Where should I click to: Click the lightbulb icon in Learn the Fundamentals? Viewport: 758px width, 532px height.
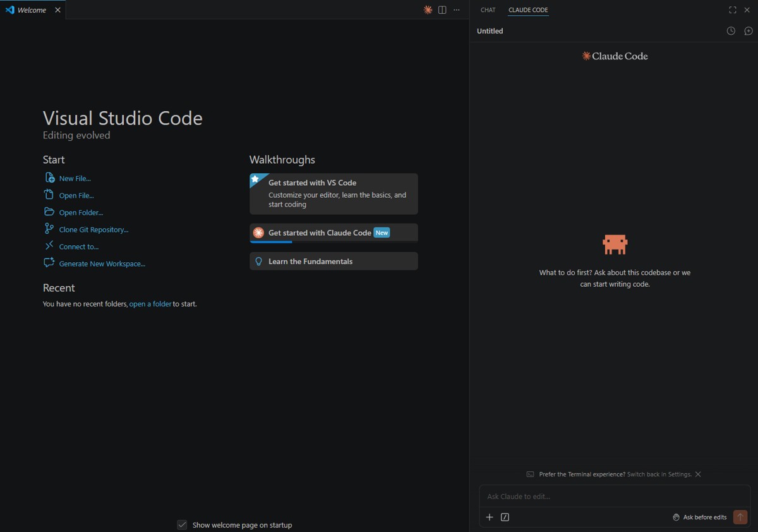tap(258, 261)
